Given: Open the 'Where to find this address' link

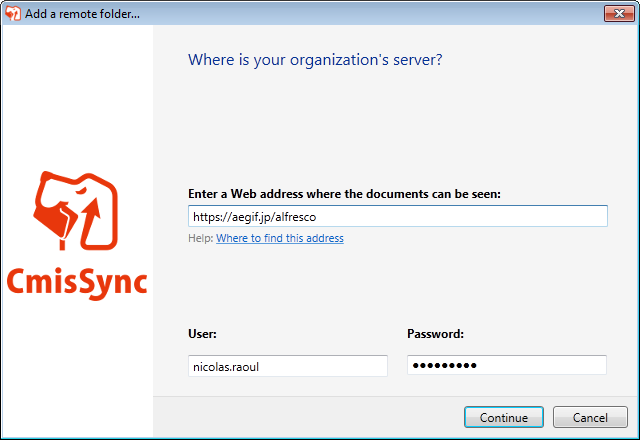Looking at the screenshot, I should point(280,238).
